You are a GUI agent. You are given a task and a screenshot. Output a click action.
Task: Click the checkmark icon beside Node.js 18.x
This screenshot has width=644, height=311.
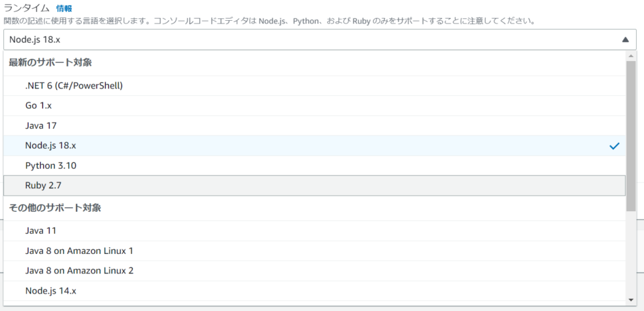point(614,146)
